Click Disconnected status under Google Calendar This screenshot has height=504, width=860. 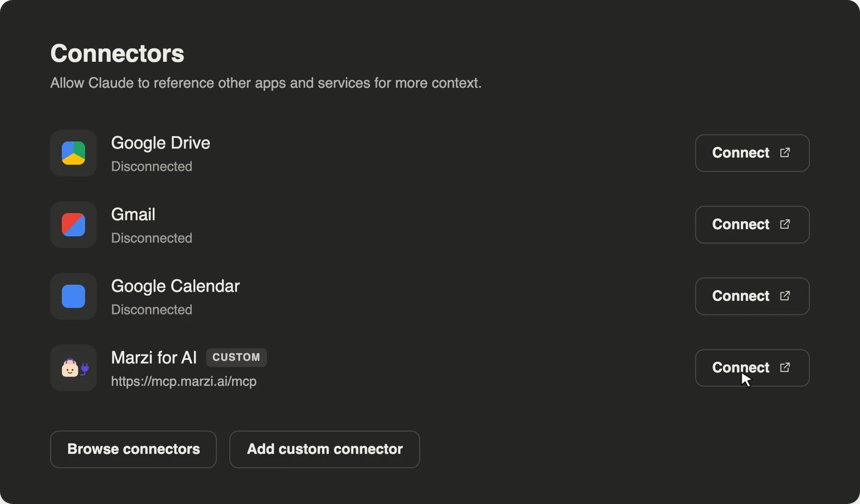pyautogui.click(x=152, y=309)
